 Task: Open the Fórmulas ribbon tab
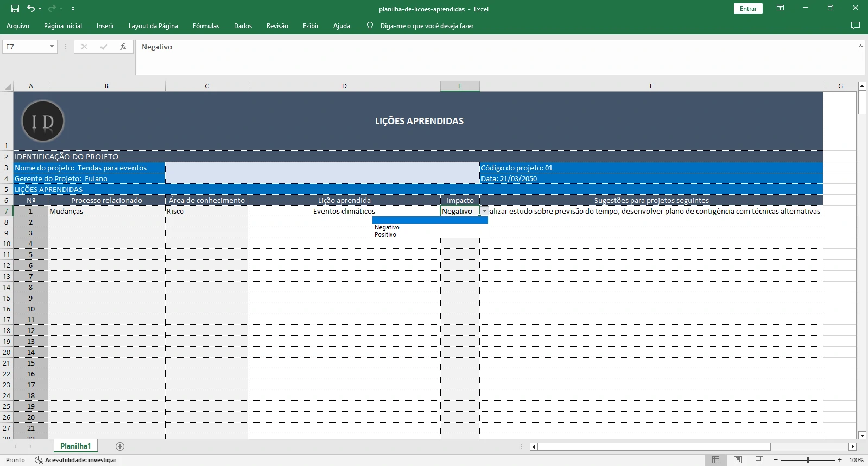[206, 26]
